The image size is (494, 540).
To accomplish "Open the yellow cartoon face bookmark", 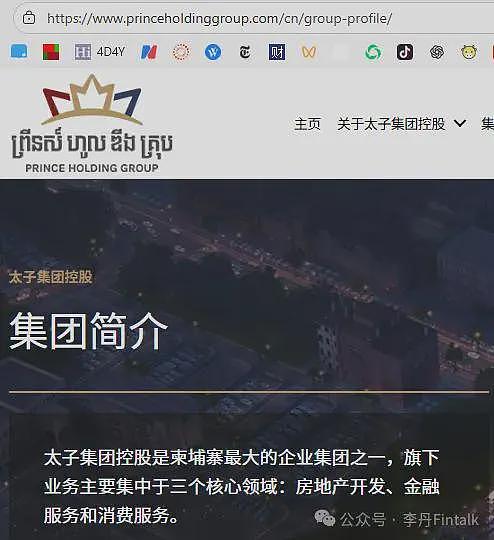I will pos(469,52).
